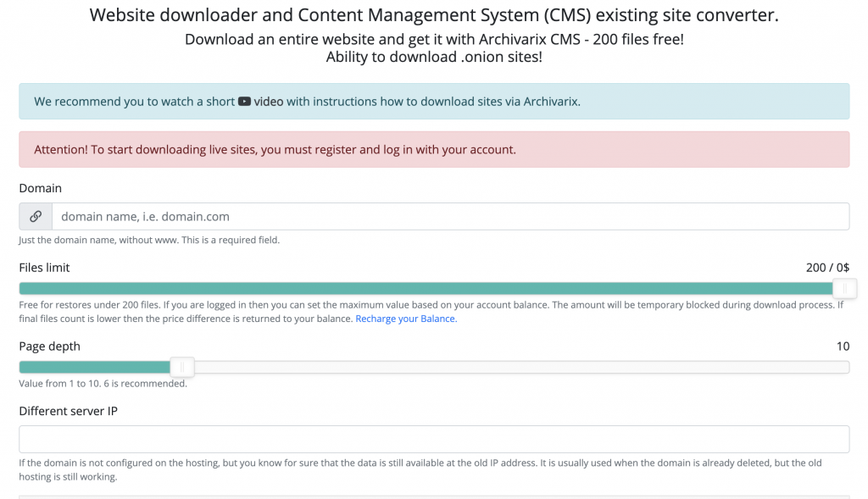This screenshot has width=868, height=499.
Task: Click the Domain field label
Action: tap(41, 188)
